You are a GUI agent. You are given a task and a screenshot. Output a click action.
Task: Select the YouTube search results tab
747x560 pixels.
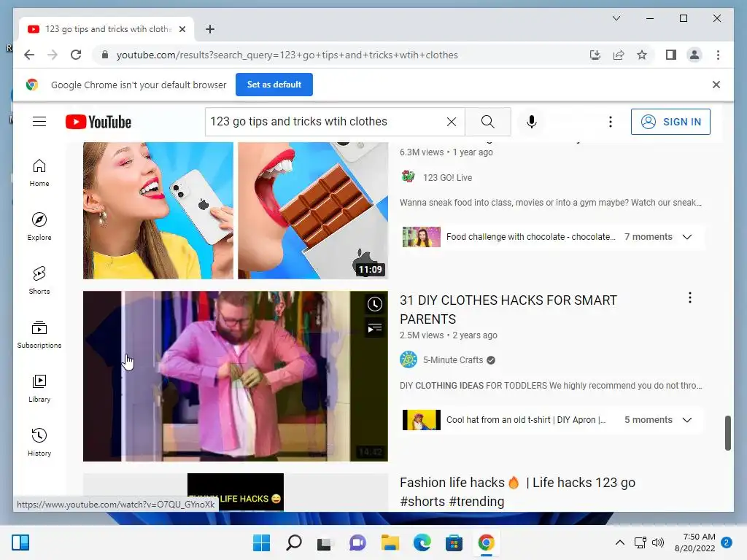(107, 29)
